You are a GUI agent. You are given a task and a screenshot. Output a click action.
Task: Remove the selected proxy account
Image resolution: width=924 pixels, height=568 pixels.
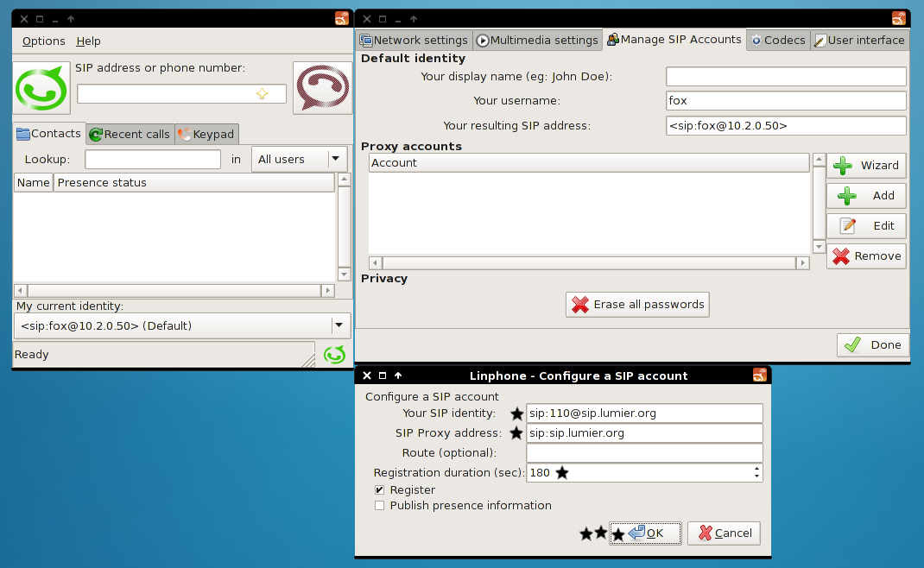866,256
